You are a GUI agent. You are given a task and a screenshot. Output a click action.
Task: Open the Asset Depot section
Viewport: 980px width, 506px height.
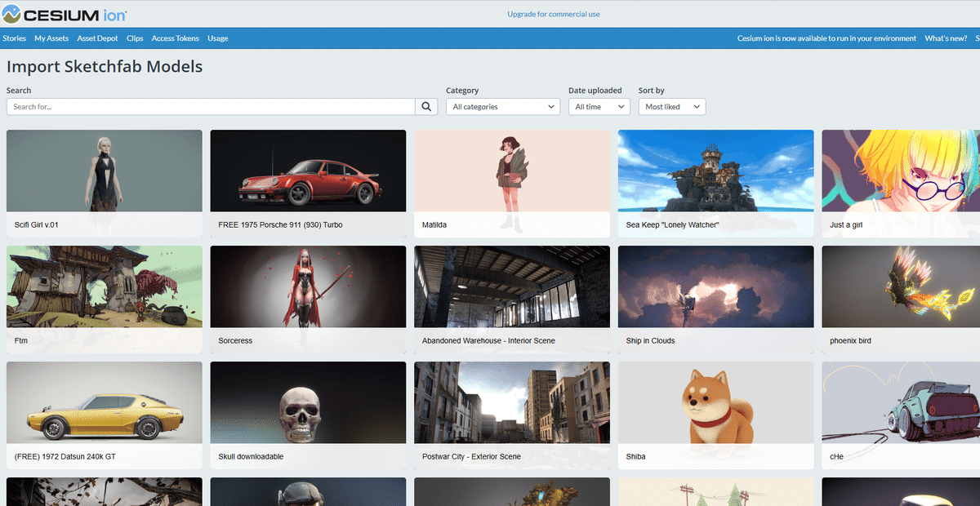pos(97,38)
